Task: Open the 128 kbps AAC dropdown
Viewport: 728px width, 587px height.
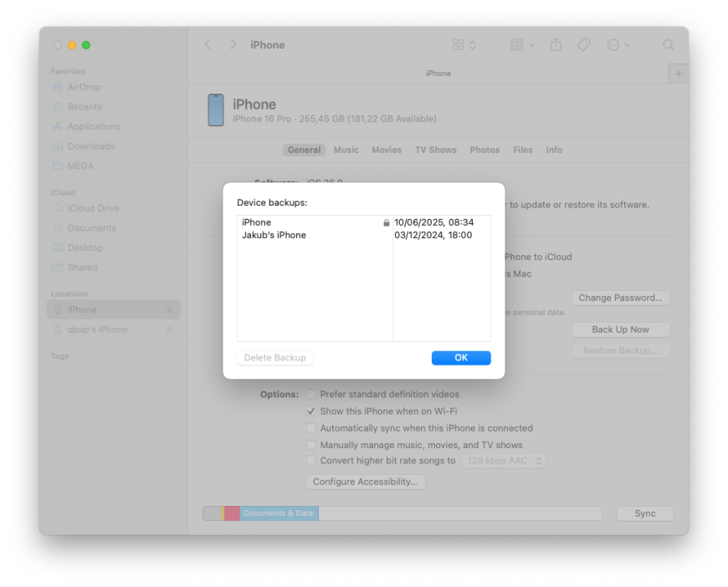Action: click(504, 461)
